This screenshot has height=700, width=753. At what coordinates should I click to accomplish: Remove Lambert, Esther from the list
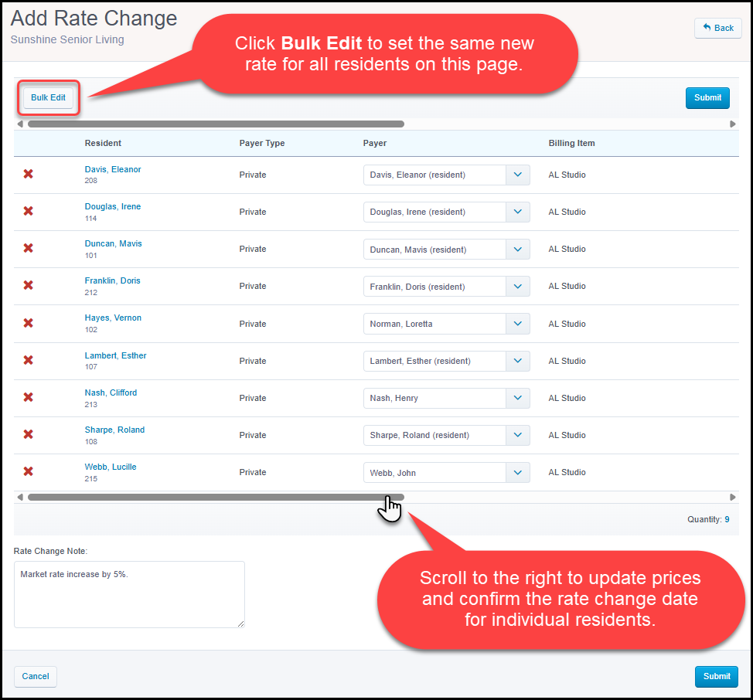tap(28, 360)
